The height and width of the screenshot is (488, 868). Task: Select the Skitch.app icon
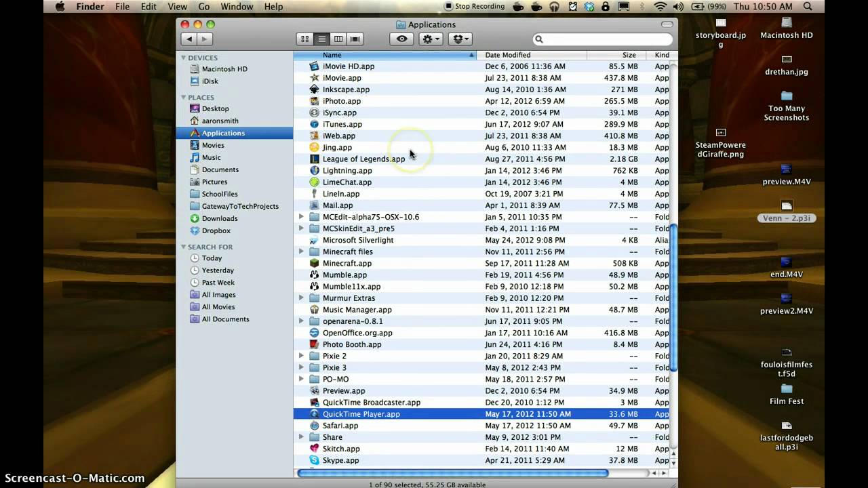[x=314, y=449]
